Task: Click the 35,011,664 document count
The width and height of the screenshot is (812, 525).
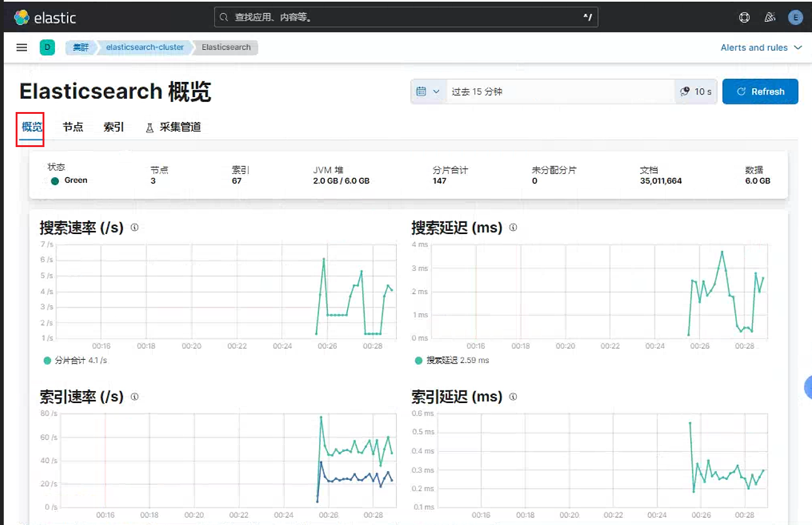Action: coord(661,181)
